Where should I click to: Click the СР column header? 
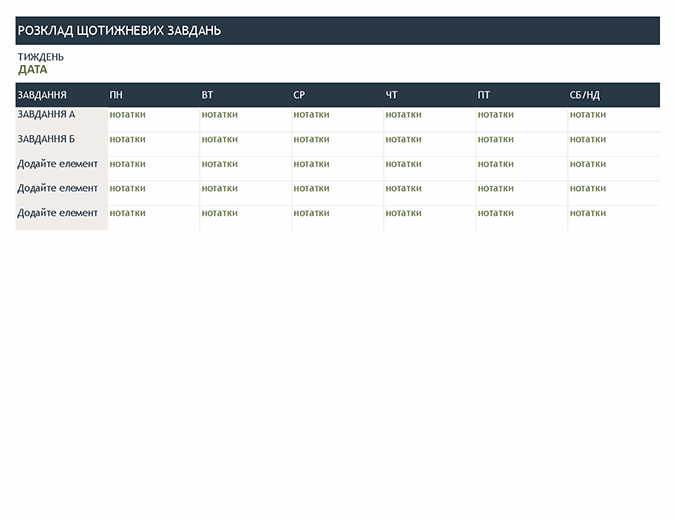click(x=299, y=95)
